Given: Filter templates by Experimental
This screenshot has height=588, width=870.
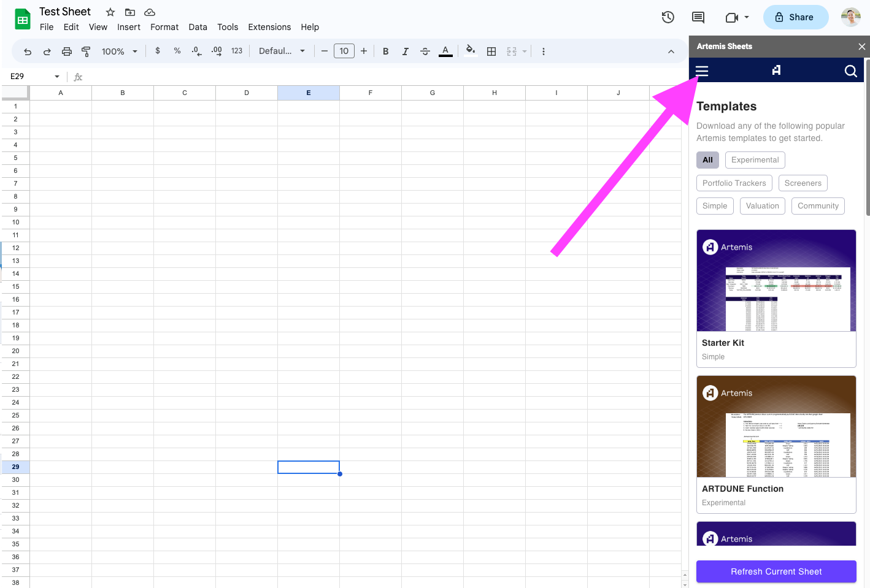Looking at the screenshot, I should [755, 160].
